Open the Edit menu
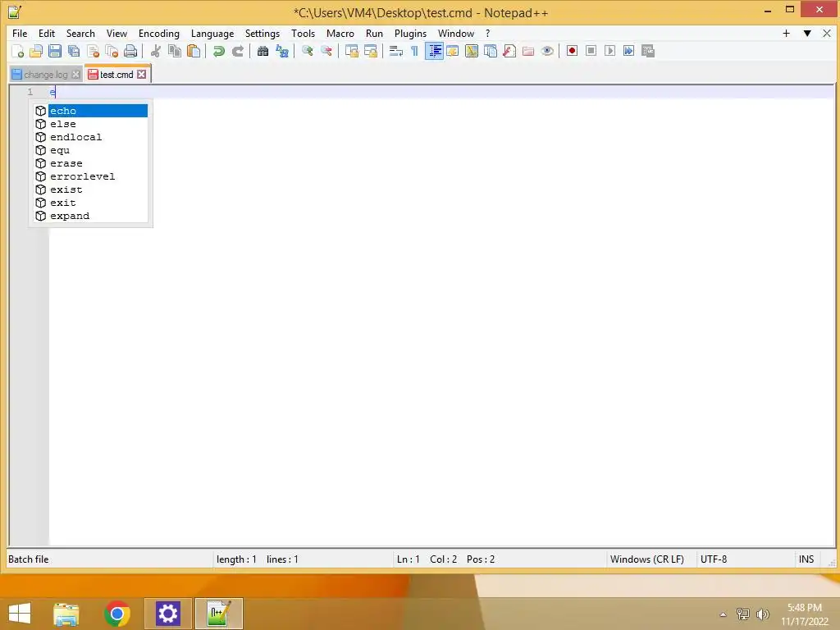Image resolution: width=840 pixels, height=630 pixels. tap(47, 33)
